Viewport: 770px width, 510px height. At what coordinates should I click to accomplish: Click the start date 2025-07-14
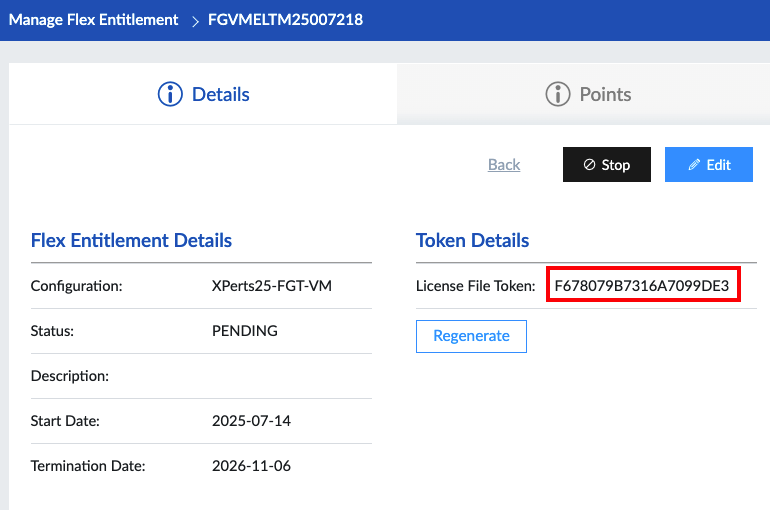[251, 421]
